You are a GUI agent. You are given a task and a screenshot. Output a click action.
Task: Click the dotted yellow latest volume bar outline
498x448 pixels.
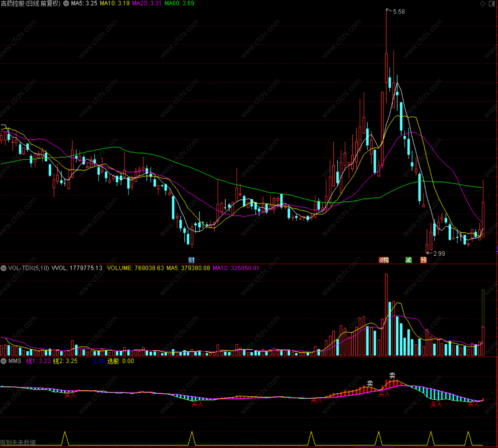(x=483, y=308)
